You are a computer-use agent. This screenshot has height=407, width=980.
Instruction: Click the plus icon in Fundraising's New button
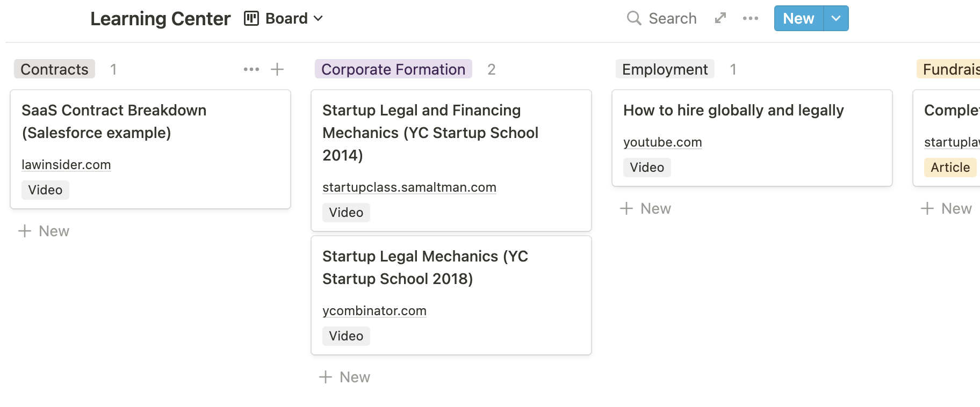927,208
